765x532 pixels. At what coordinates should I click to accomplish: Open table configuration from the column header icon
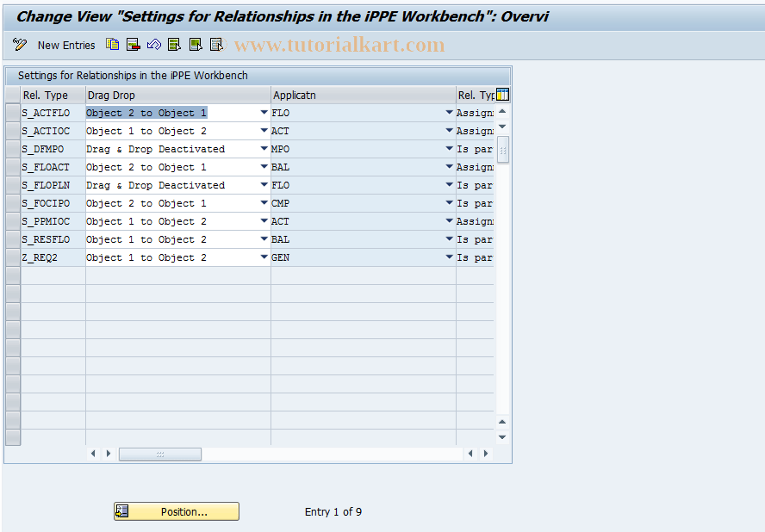[501, 95]
